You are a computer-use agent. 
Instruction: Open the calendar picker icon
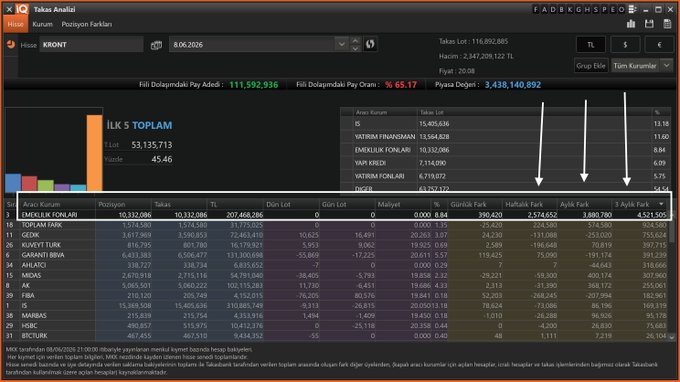pyautogui.click(x=156, y=45)
